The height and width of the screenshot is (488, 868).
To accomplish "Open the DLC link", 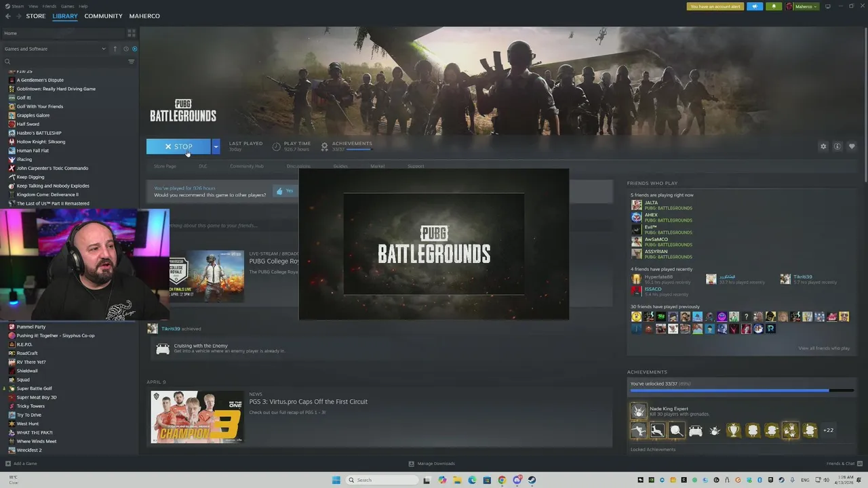I will click(x=203, y=166).
